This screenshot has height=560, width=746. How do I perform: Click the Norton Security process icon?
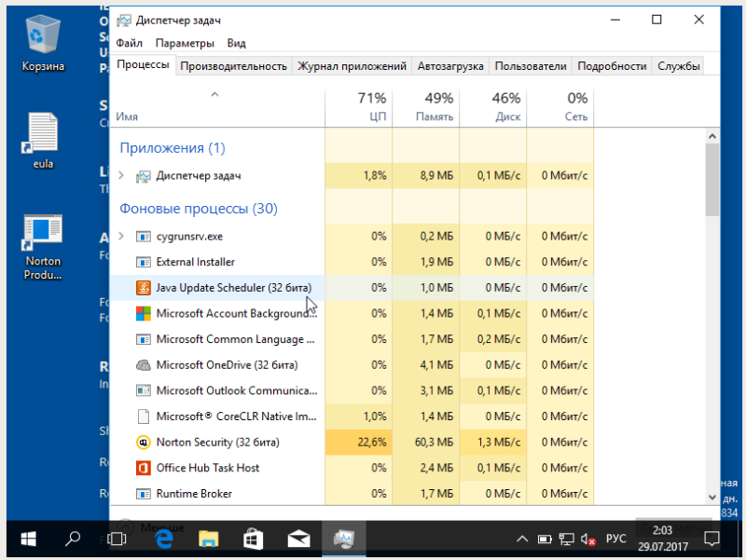coord(144,442)
